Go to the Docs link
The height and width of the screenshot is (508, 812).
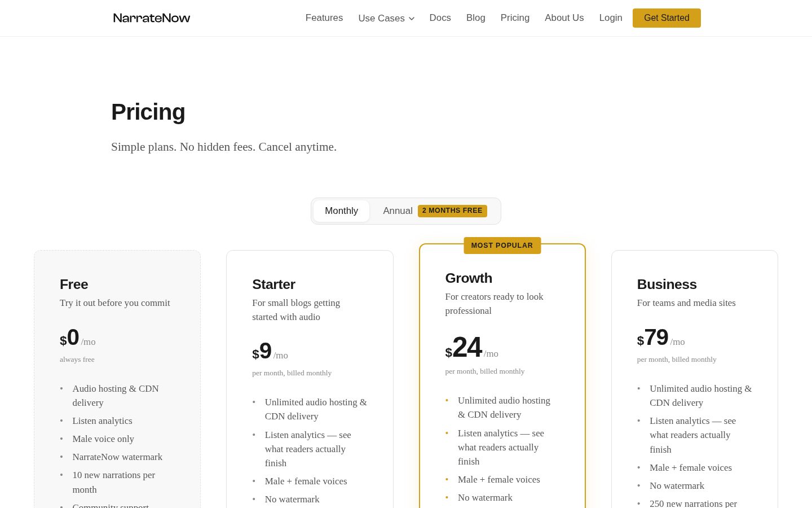coord(440,18)
